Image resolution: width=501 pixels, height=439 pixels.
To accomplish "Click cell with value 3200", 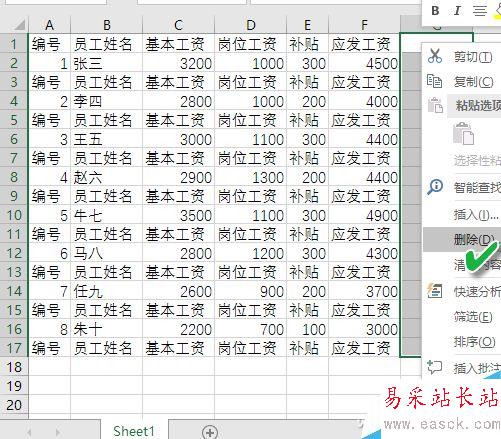I will click(179, 63).
